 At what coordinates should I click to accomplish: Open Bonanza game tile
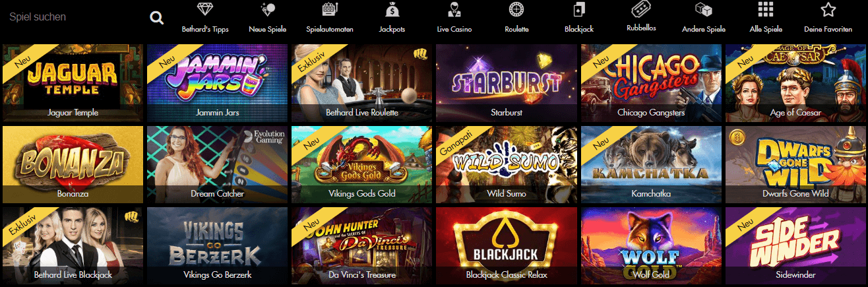(x=73, y=164)
